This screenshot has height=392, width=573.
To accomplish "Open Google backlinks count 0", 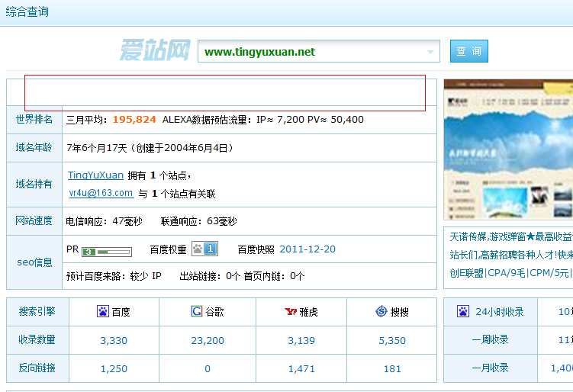I will tap(208, 368).
